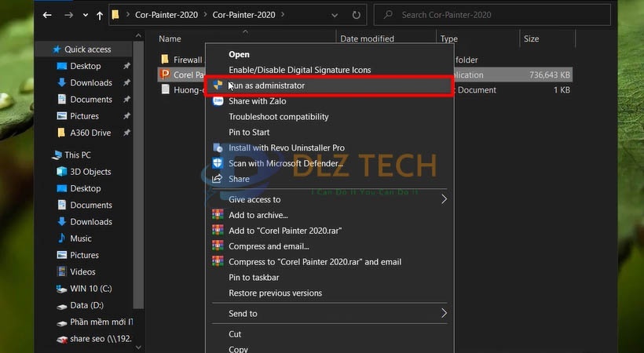Choose Pin to taskbar
This screenshot has height=353, width=644.
254,278
